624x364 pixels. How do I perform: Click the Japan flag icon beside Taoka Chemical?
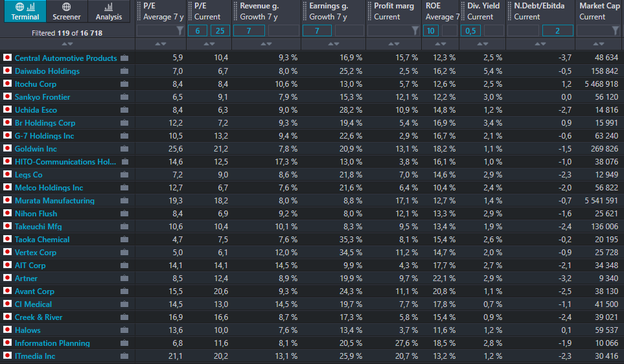pyautogui.click(x=7, y=239)
